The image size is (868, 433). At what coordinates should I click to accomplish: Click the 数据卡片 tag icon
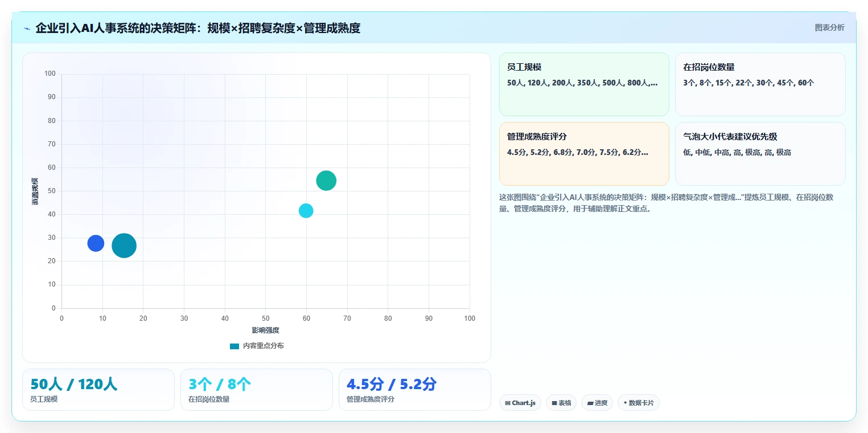coord(625,403)
